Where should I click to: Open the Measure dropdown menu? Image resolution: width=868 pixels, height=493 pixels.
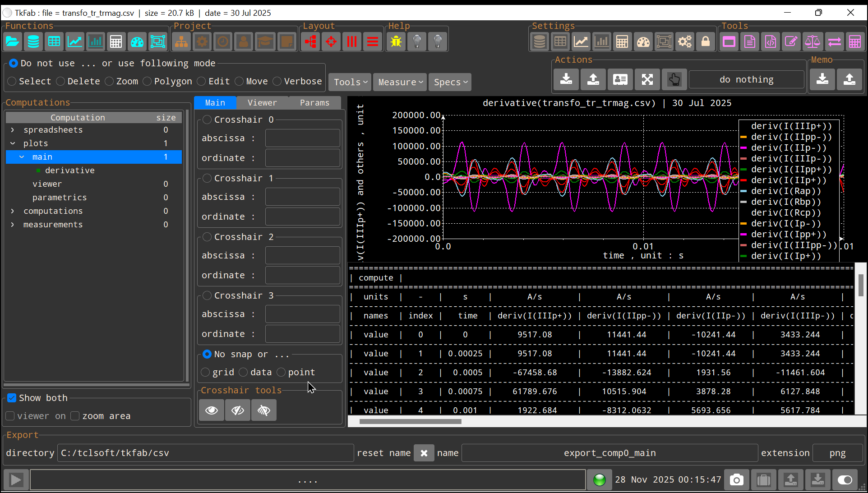pos(400,82)
